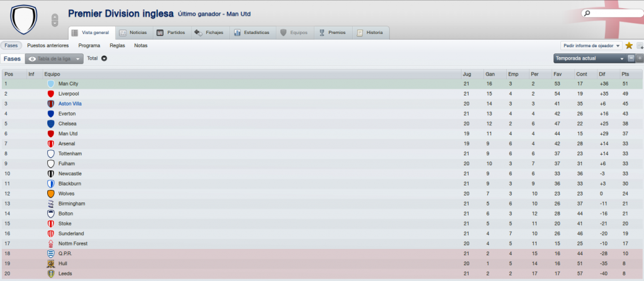Click the league shield logo icon
Screen dimensions: 644x281
(x=23, y=19)
